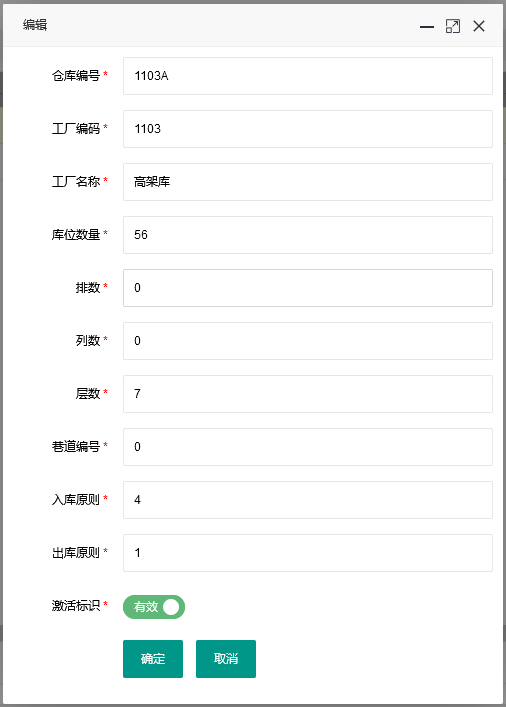The height and width of the screenshot is (707, 506).
Task: Click the 激活标识 label text
Action: click(76, 605)
